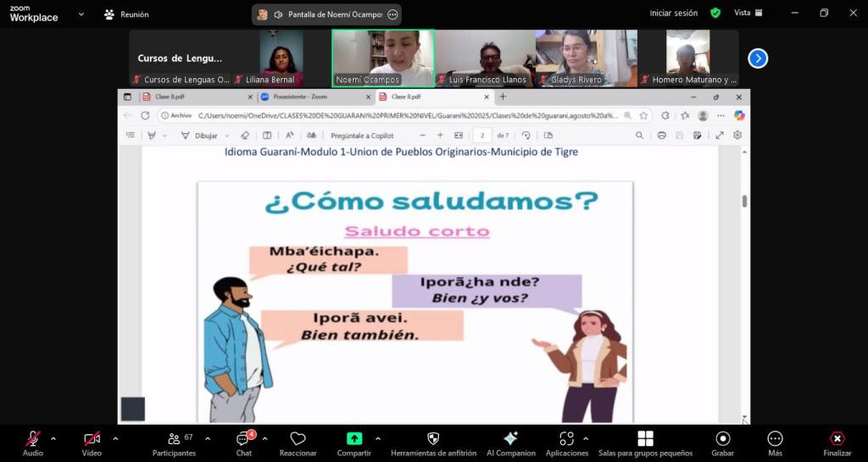Open Reaccionar reactions menu
This screenshot has width=868, height=462.
coord(298,443)
